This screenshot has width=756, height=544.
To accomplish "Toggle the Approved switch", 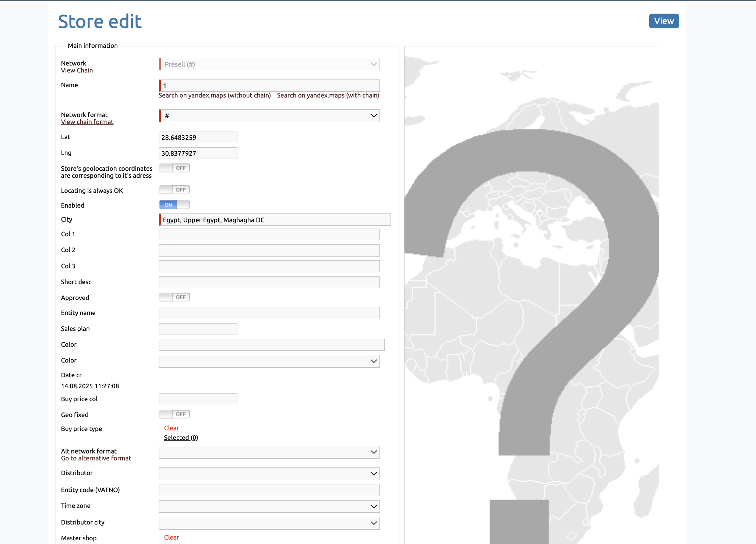I will (x=174, y=297).
